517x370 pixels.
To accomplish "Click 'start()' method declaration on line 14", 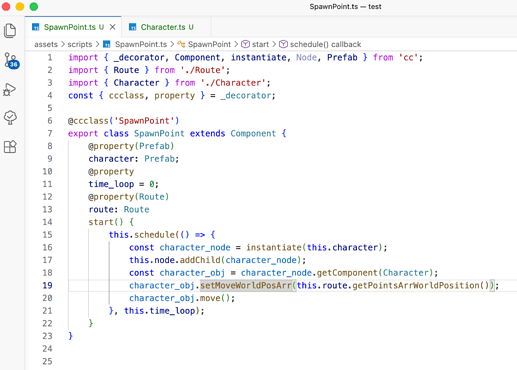I will [106, 222].
